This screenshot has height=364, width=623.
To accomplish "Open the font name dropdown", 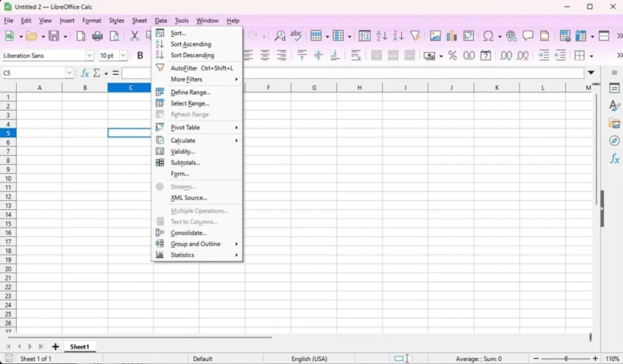I will [90, 56].
